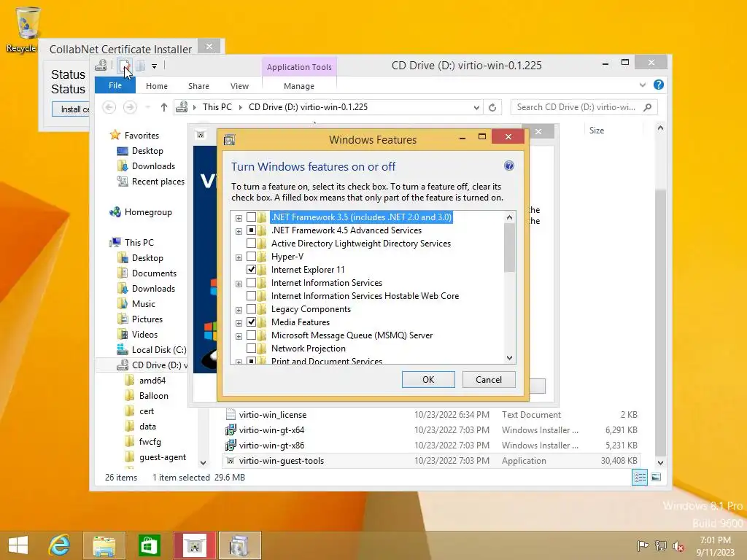
Task: Click the Windows Features taskbar button
Action: point(240,545)
